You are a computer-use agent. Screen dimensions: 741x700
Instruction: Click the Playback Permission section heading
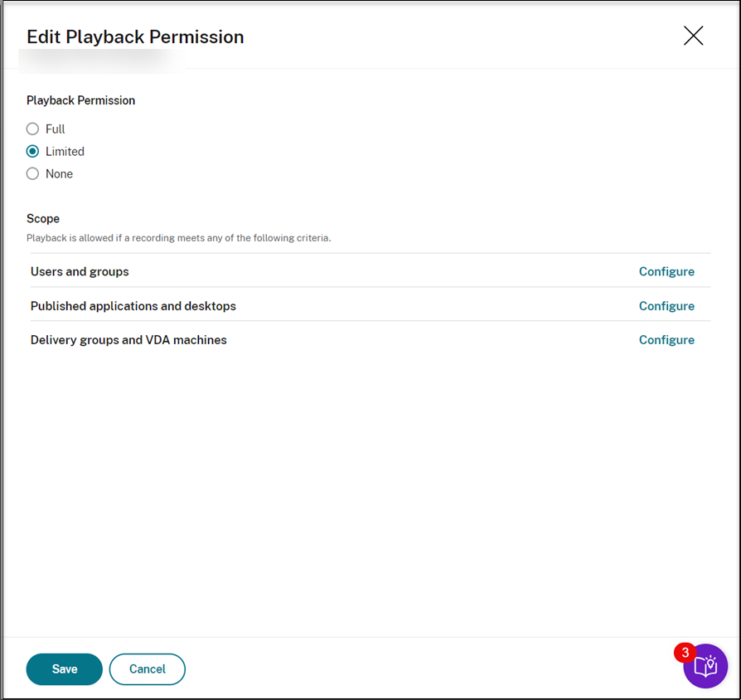click(x=80, y=100)
